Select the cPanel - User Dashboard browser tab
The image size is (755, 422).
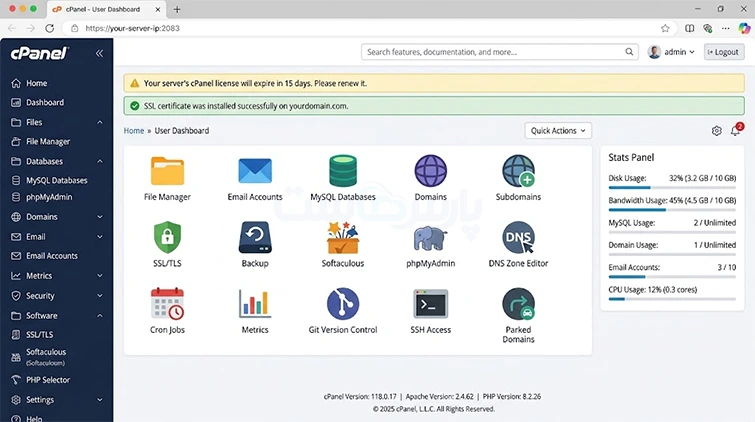(x=105, y=9)
